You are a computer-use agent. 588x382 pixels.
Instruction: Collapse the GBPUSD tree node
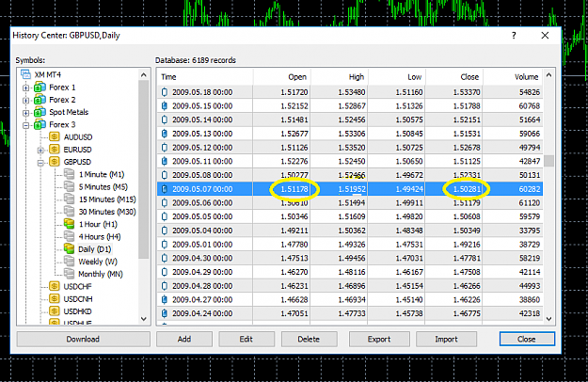pyautogui.click(x=40, y=163)
